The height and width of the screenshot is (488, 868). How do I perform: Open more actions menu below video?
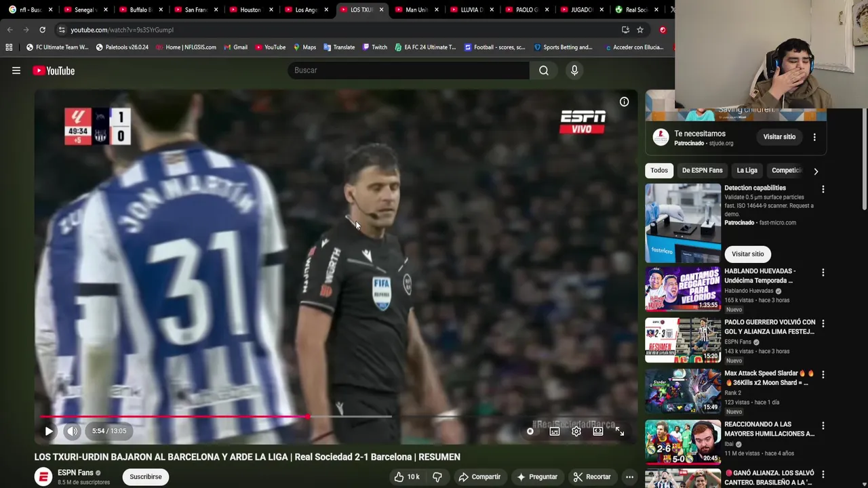pyautogui.click(x=629, y=477)
